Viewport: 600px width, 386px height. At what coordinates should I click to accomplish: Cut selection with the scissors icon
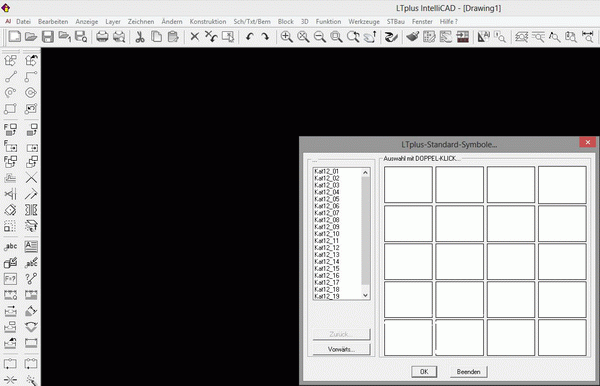point(140,37)
